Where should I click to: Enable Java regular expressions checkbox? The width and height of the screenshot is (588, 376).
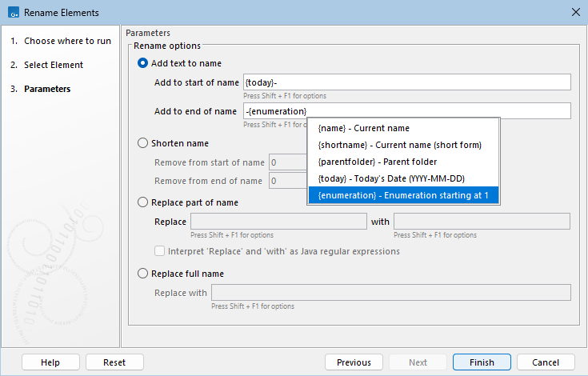(160, 251)
